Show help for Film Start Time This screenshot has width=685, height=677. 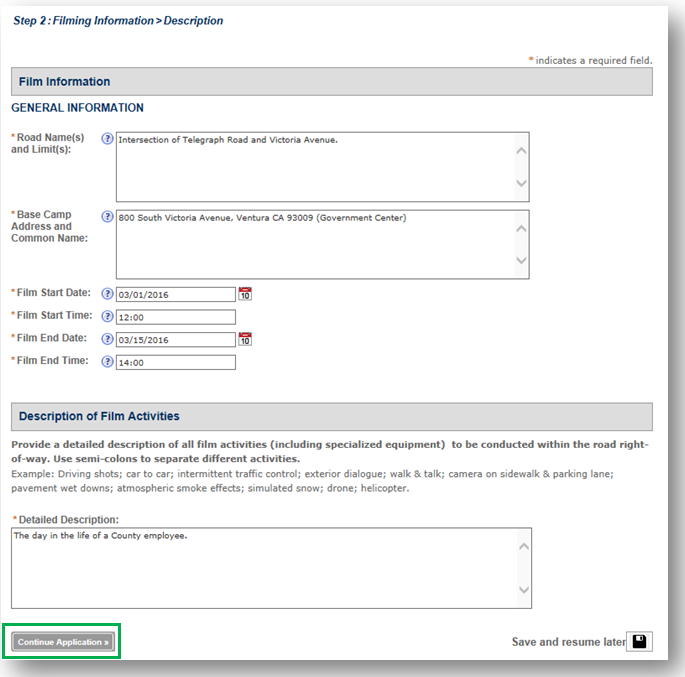[x=108, y=317]
